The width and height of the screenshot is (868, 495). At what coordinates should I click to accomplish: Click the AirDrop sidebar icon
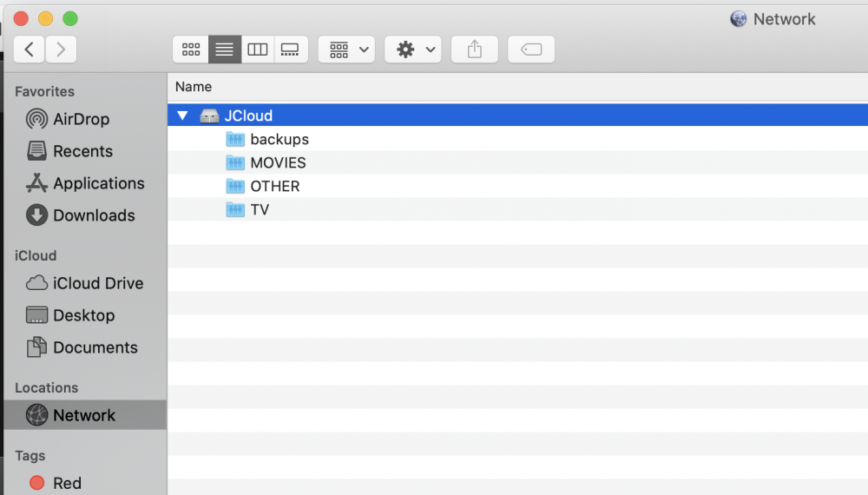point(36,119)
